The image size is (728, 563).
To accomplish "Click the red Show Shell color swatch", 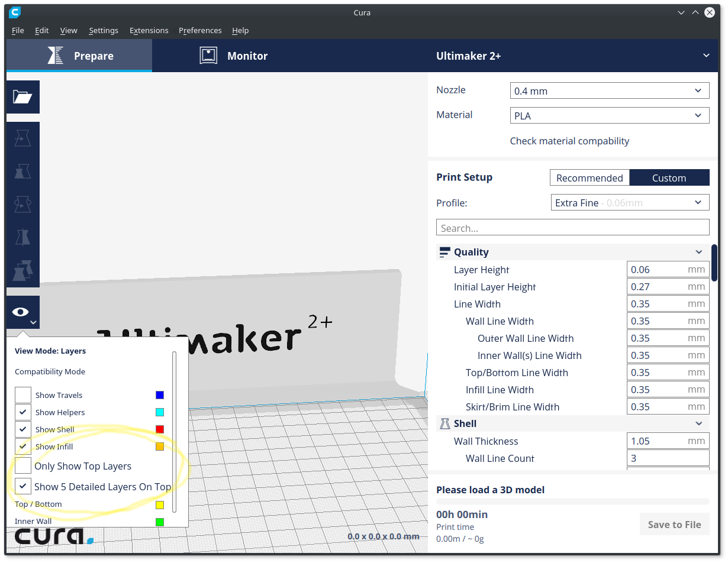I will point(160,429).
